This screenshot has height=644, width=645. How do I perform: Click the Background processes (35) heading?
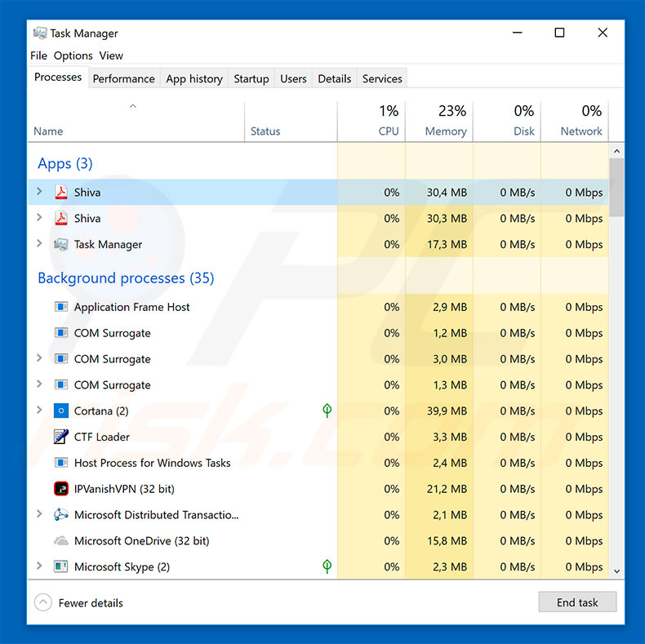[x=126, y=278]
